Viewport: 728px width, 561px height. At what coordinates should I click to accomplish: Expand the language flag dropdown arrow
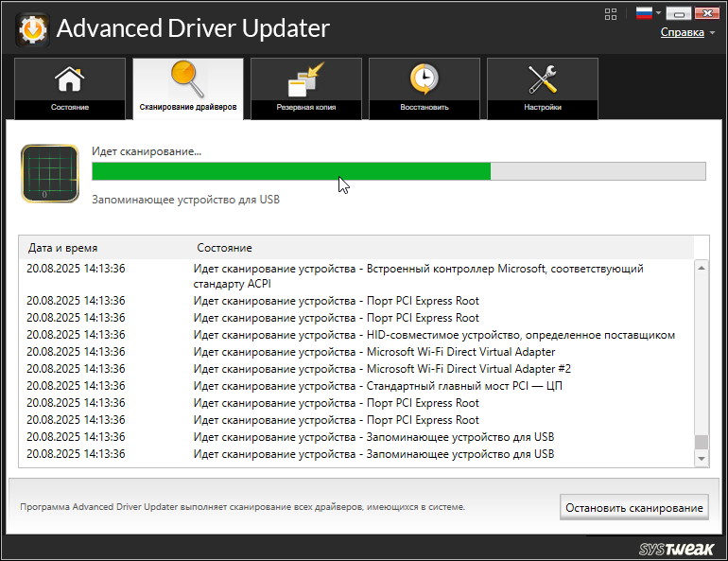coord(658,13)
